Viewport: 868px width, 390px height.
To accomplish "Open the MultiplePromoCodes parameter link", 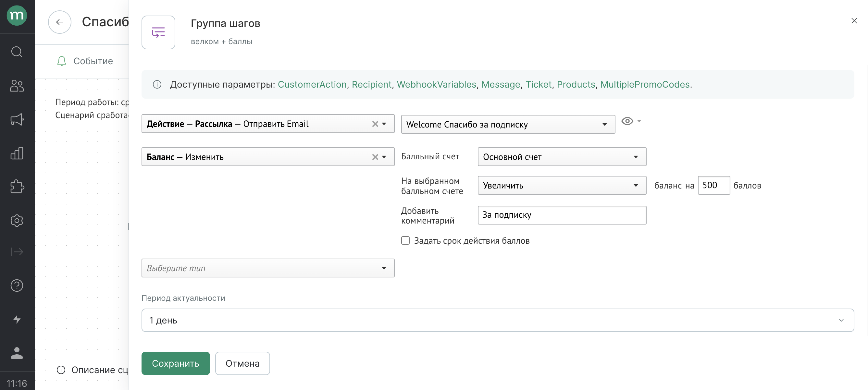I will pos(645,85).
